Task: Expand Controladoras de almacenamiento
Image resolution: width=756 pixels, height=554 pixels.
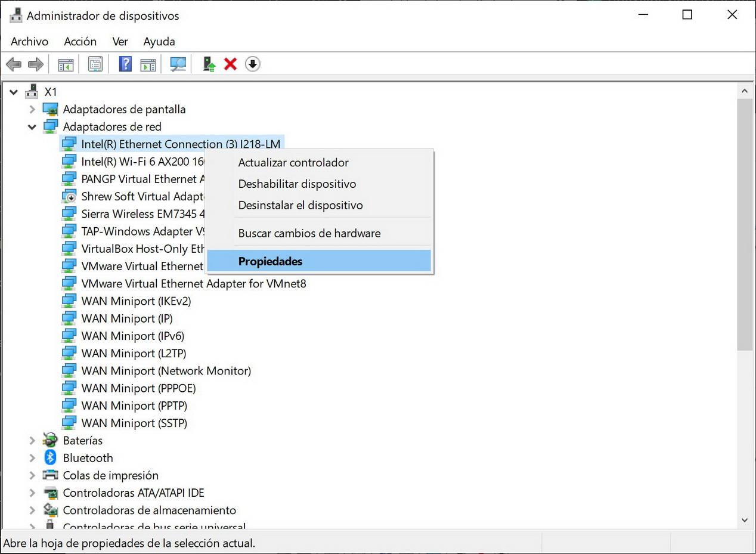Action: pyautogui.click(x=32, y=510)
